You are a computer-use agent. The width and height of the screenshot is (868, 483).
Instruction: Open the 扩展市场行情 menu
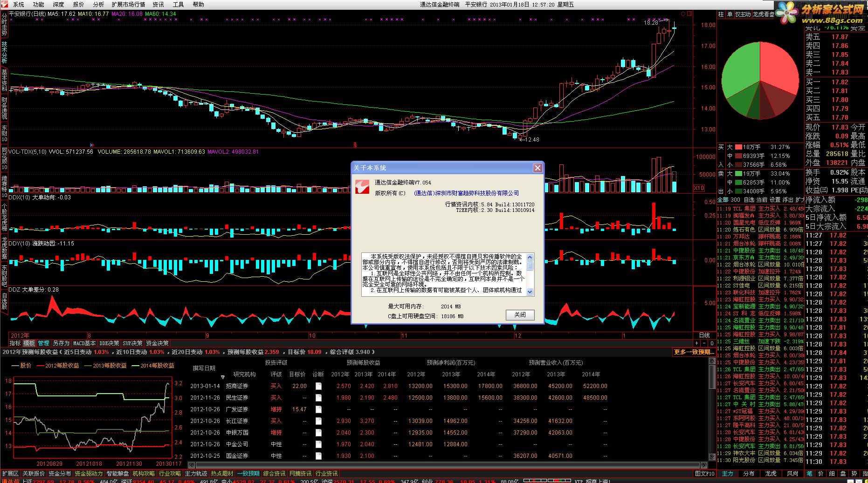point(128,4)
